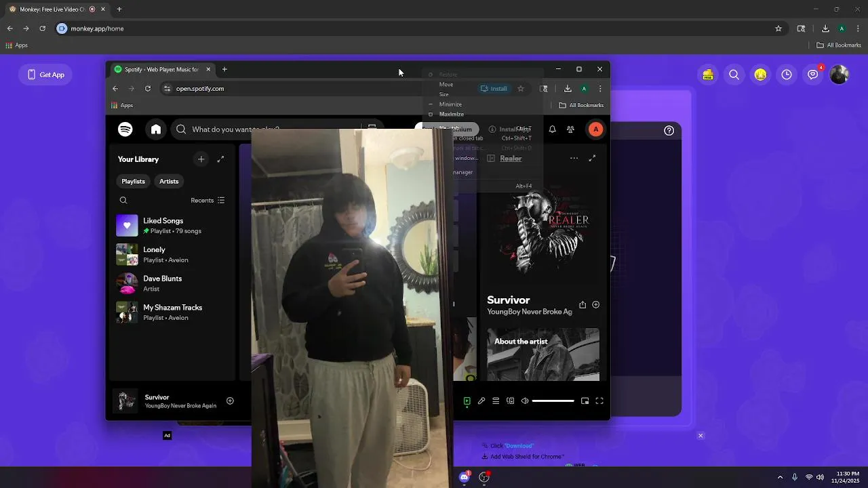Click Get App button on Monkey
Viewport: 868px width, 488px height.
[x=46, y=75]
